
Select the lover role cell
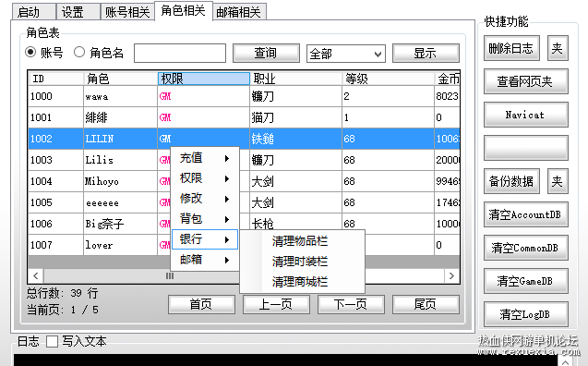click(x=120, y=245)
